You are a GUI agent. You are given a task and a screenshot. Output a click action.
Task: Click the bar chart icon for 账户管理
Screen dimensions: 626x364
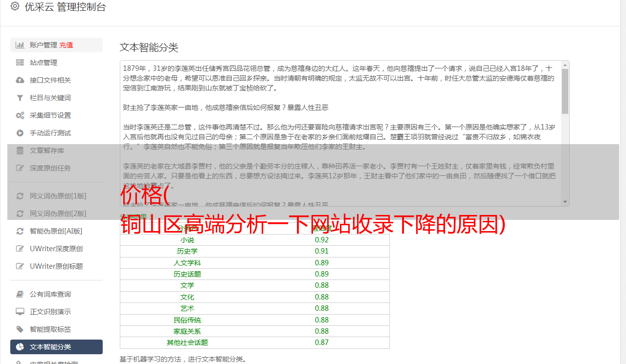click(20, 45)
